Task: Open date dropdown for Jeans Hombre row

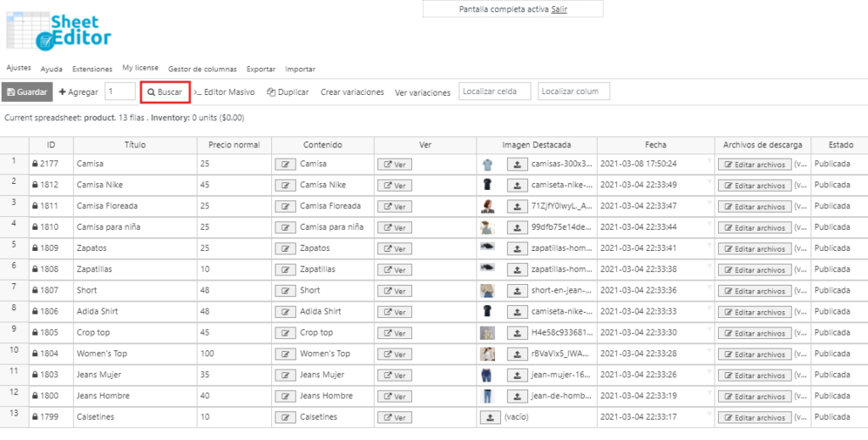Action: 709,393
